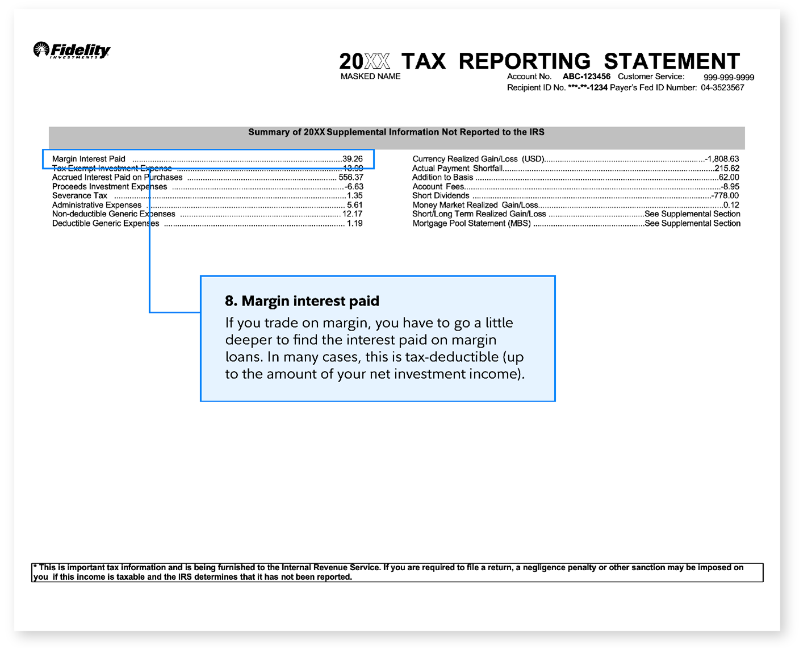Select the Addition to Basis line
812x648 pixels.
(442, 177)
